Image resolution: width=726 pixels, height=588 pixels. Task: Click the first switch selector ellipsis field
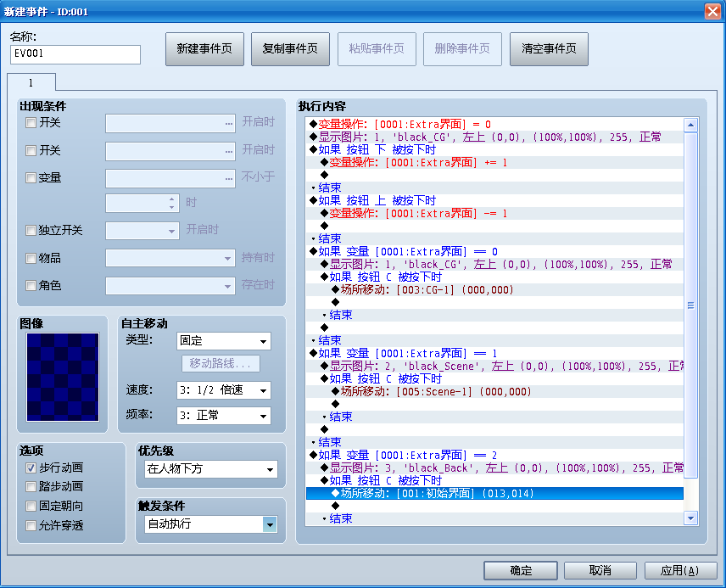[x=170, y=124]
